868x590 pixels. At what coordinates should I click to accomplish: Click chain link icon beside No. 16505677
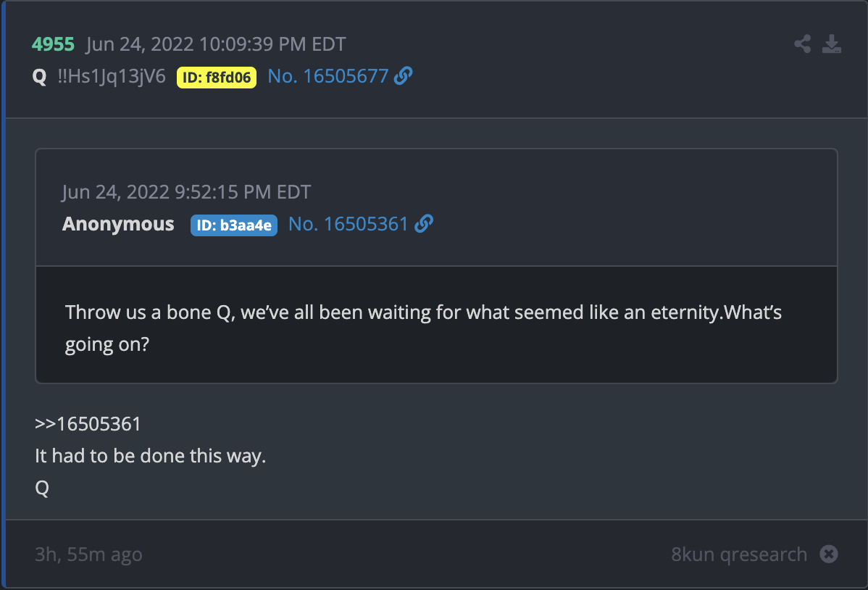[403, 75]
